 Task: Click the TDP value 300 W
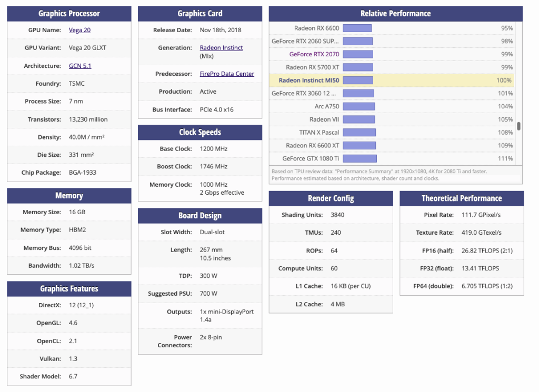pos(208,276)
